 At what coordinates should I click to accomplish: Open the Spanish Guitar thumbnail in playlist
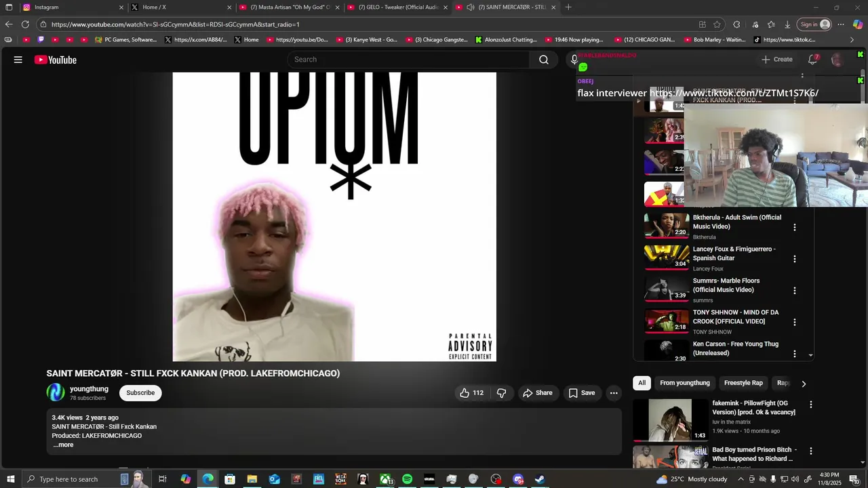[x=667, y=257]
